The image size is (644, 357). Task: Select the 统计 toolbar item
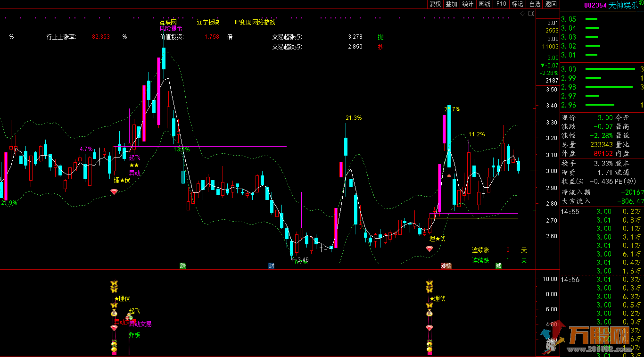[468, 4]
